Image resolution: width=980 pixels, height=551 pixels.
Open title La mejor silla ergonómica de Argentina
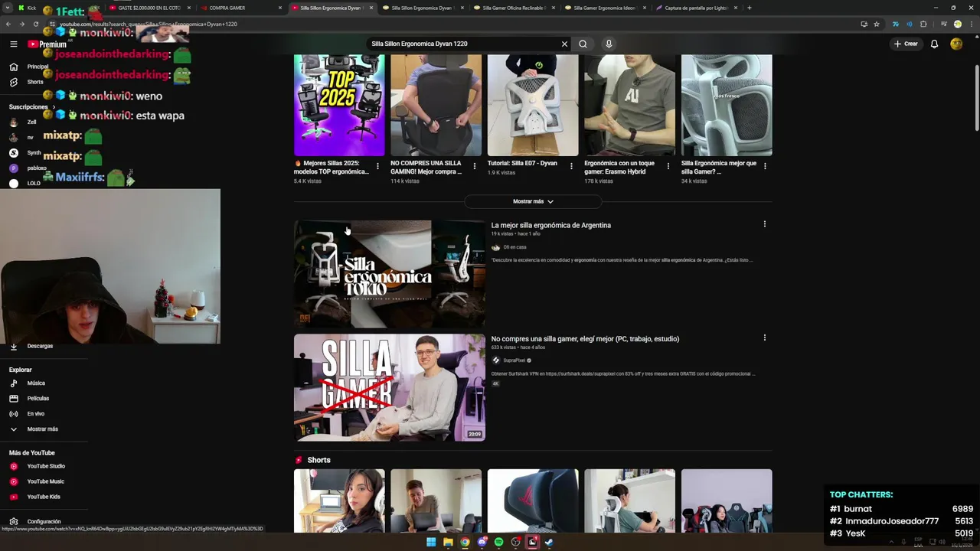pyautogui.click(x=550, y=225)
